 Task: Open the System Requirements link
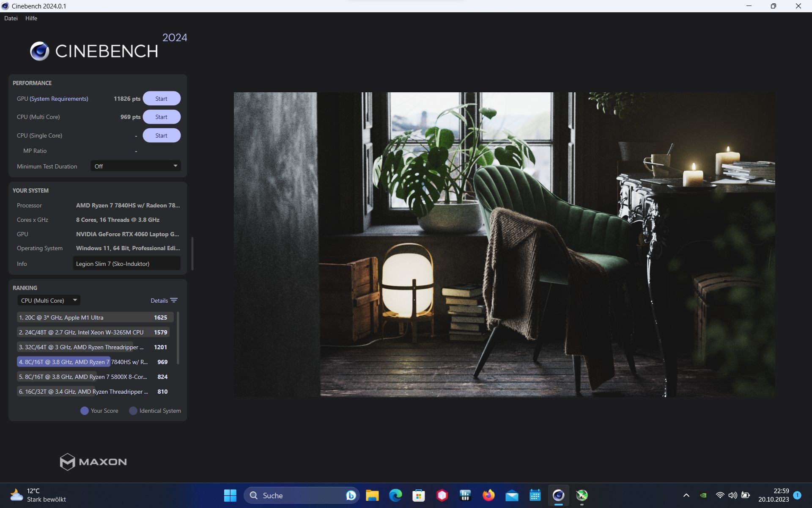point(59,99)
